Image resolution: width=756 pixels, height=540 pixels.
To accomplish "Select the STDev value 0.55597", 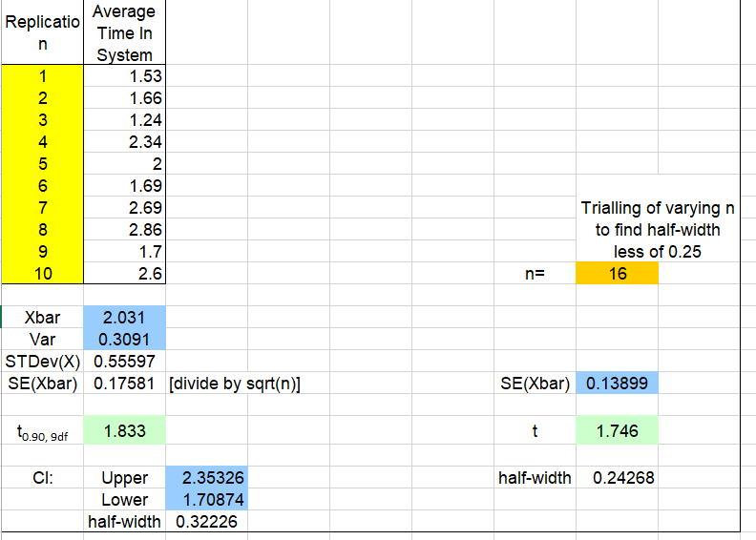I will click(x=124, y=361).
